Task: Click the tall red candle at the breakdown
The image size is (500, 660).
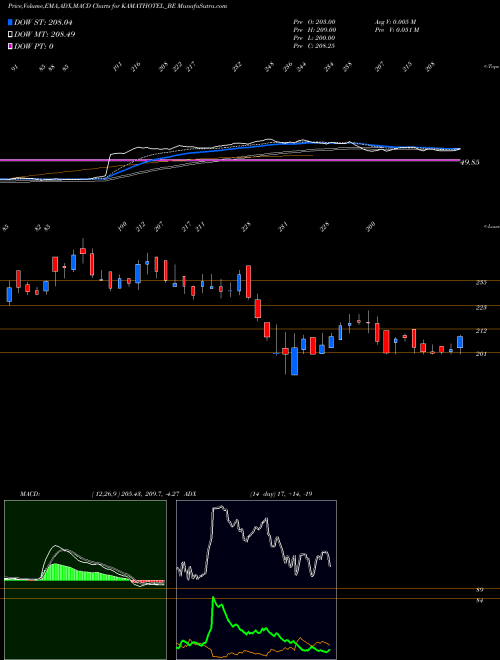Action: tap(248, 281)
